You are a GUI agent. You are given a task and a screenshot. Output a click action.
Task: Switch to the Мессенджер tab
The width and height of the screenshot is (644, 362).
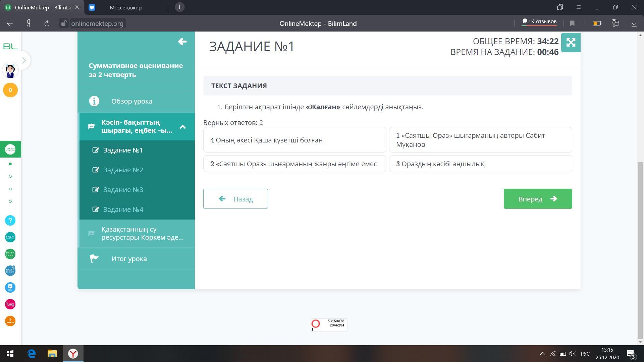[x=125, y=7]
